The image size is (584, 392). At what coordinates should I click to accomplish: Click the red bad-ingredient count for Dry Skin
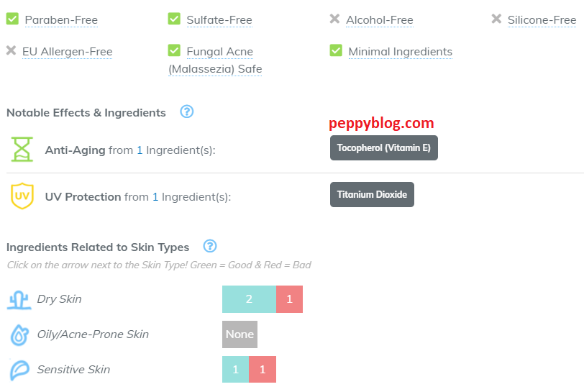coord(289,299)
